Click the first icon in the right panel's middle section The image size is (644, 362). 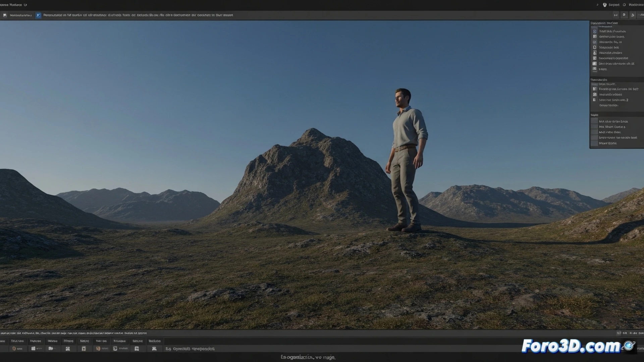[595, 89]
